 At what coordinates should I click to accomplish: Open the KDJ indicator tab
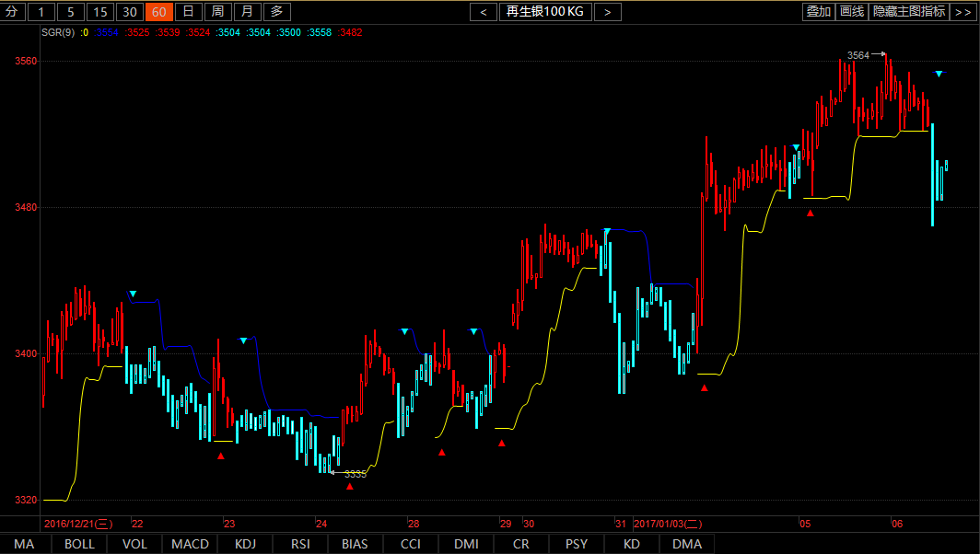click(x=245, y=544)
